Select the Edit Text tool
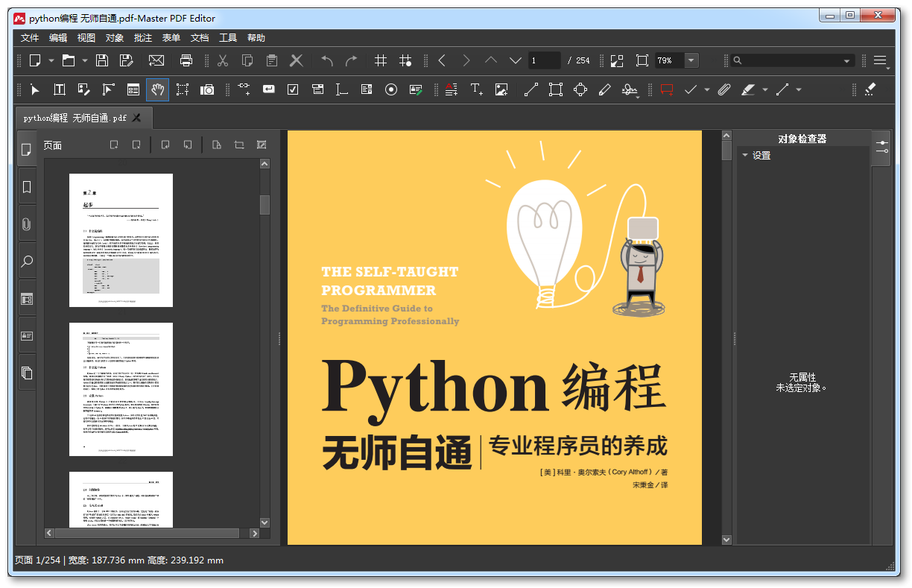The image size is (912, 588). 60,89
